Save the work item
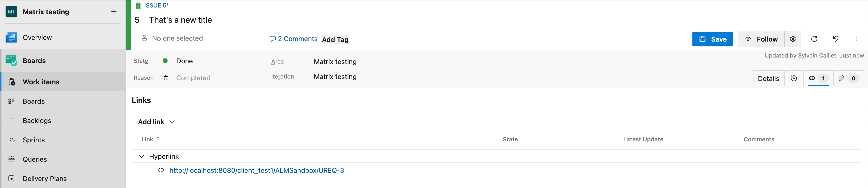 (x=712, y=39)
